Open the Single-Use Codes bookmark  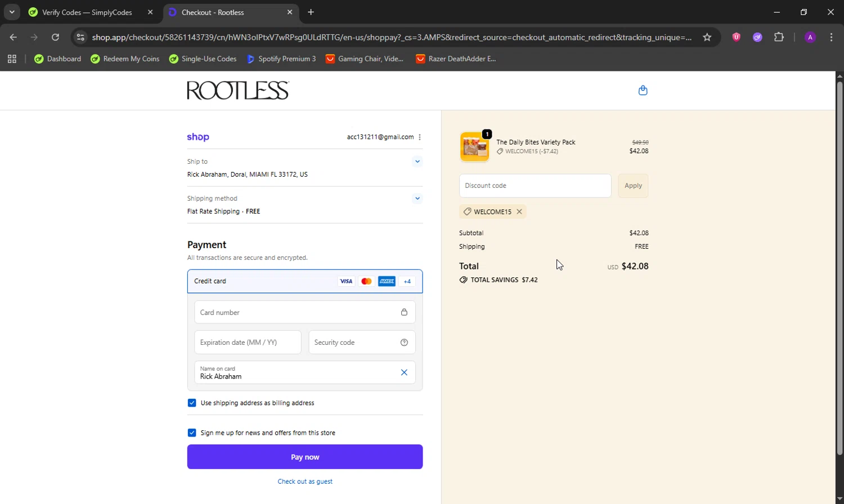tap(203, 58)
